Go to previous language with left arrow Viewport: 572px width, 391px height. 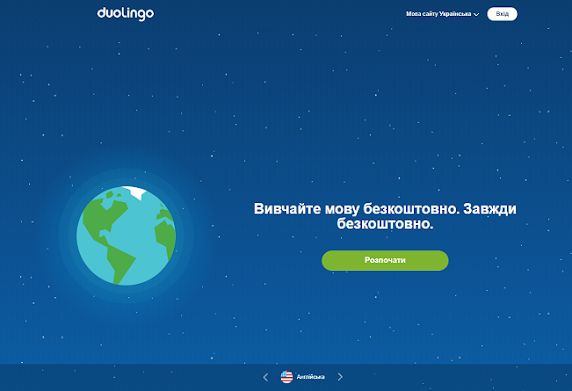click(x=266, y=377)
